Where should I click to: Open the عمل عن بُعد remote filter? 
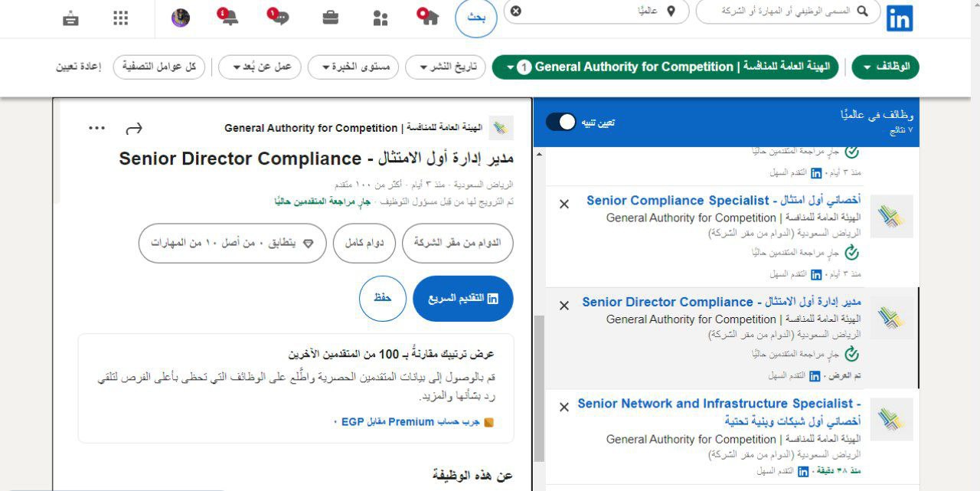tap(260, 67)
